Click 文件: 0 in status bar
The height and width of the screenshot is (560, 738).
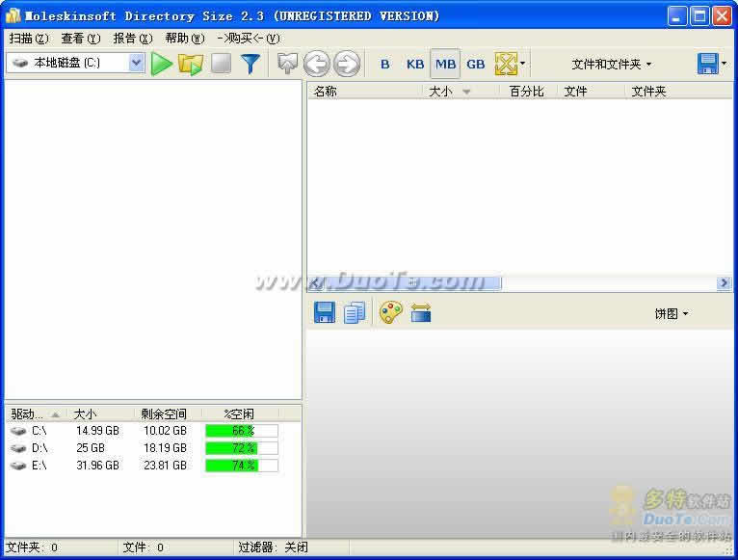(144, 547)
